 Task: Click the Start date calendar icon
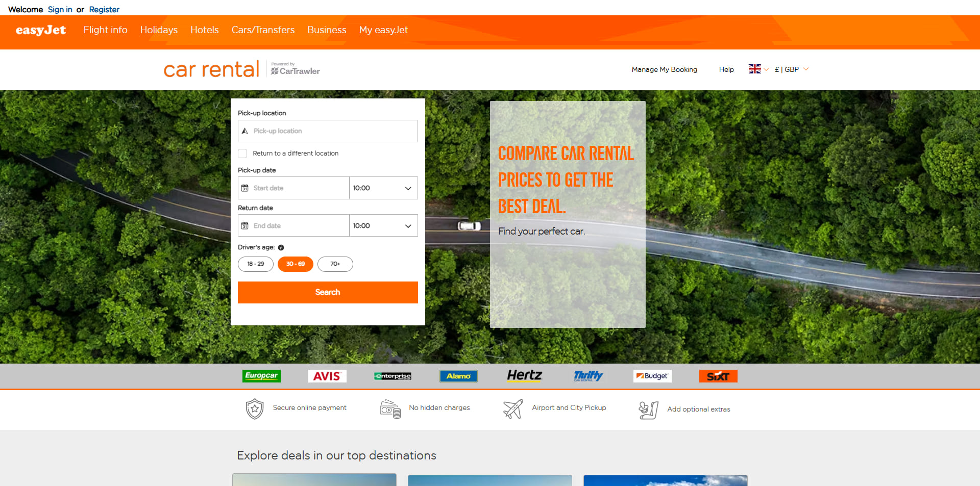point(245,188)
